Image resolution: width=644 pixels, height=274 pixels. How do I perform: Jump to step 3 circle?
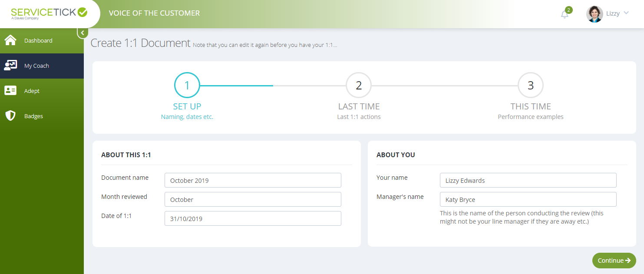[x=531, y=85]
